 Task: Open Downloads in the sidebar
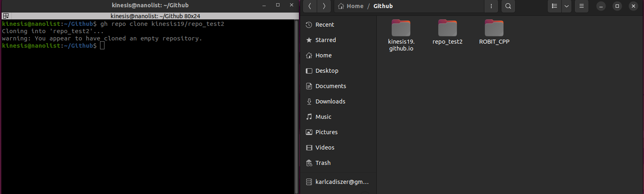point(338,101)
